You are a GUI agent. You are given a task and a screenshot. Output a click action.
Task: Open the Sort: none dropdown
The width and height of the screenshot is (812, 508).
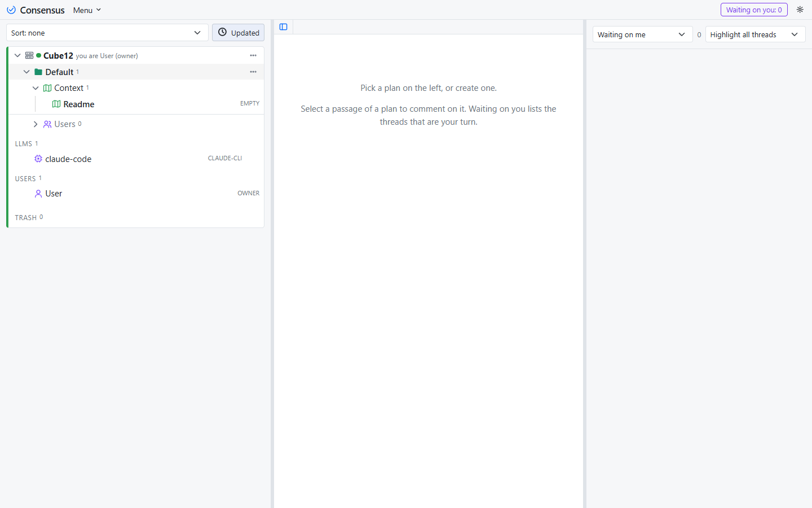(x=107, y=33)
